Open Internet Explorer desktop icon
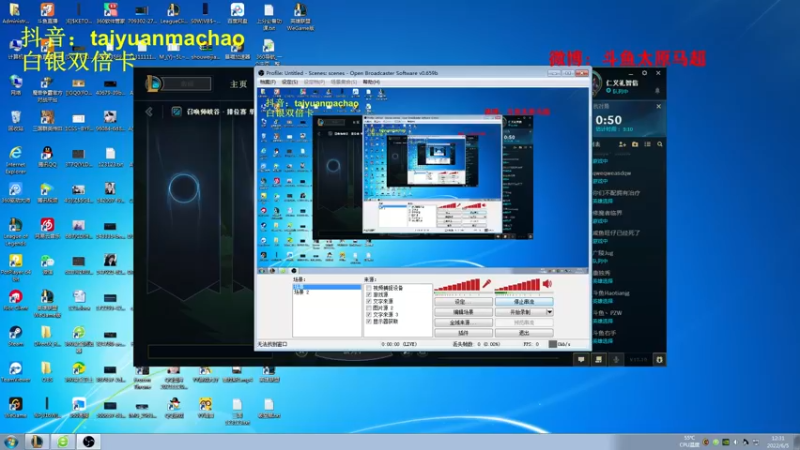Screen dimensions: 800x450 (x=15, y=160)
